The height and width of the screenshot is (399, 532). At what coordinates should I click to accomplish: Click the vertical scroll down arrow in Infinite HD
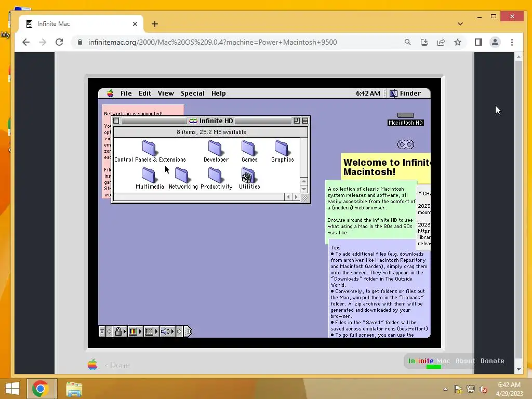click(304, 189)
